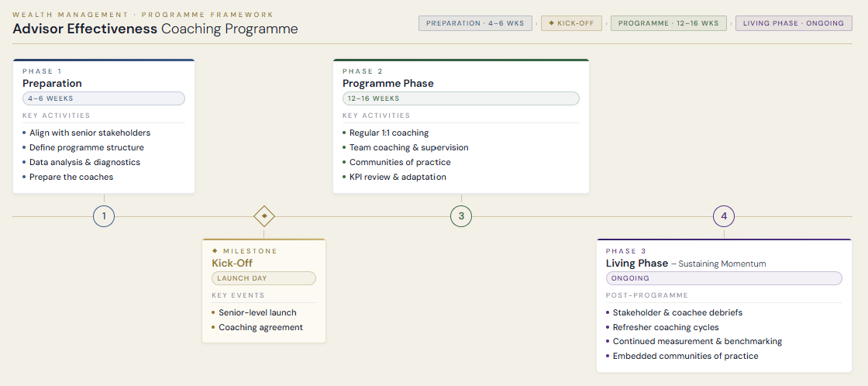Click 'Align with senior stakeholders'
Screen dimensions: 868x386
(90, 133)
